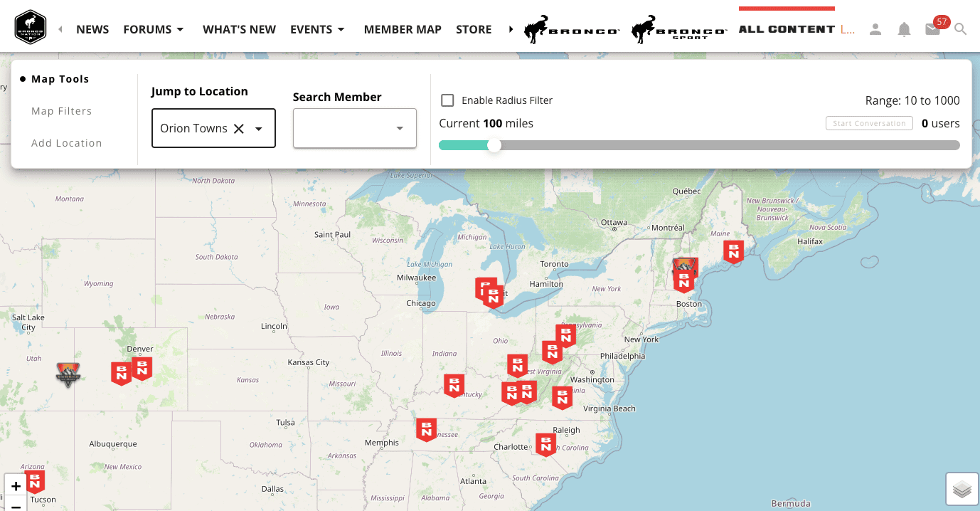Select the BN marker in Pennsylvania
The width and height of the screenshot is (980, 511).
(x=566, y=335)
